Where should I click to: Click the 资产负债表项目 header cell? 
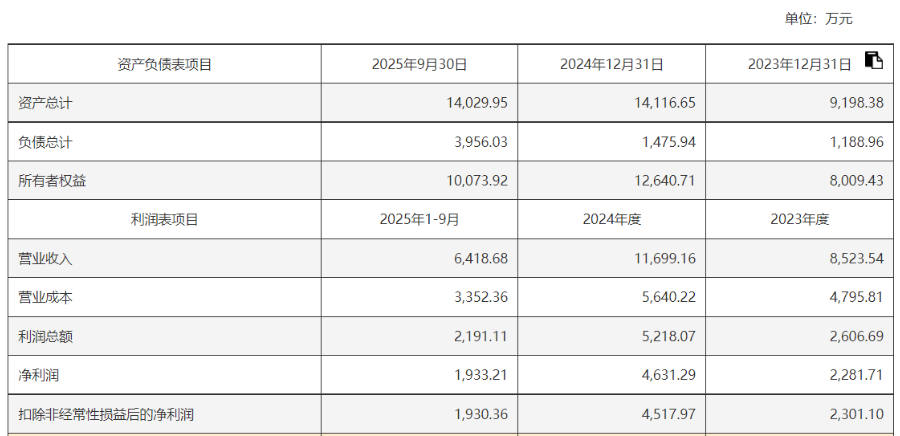pos(164,64)
